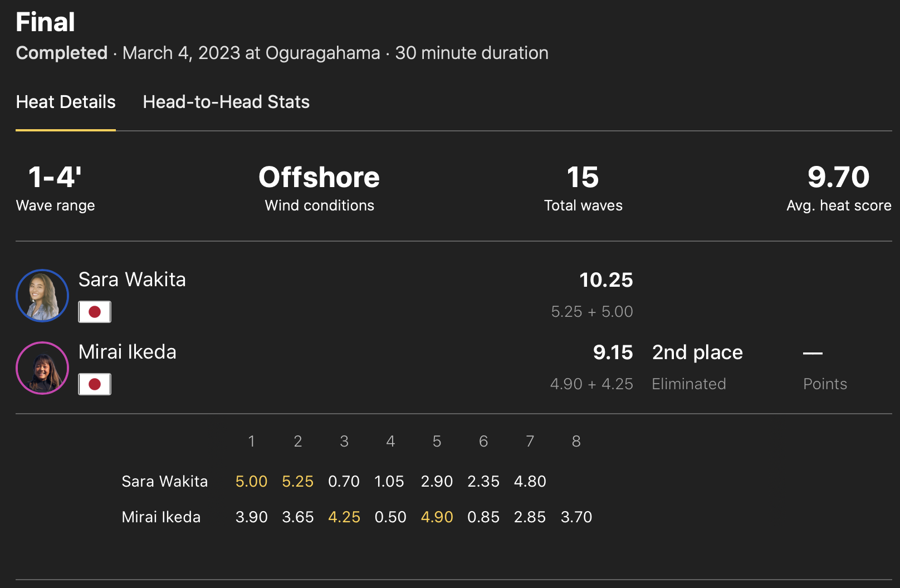Click Mirai Ikeda's 9.15 heat total

[x=613, y=352]
